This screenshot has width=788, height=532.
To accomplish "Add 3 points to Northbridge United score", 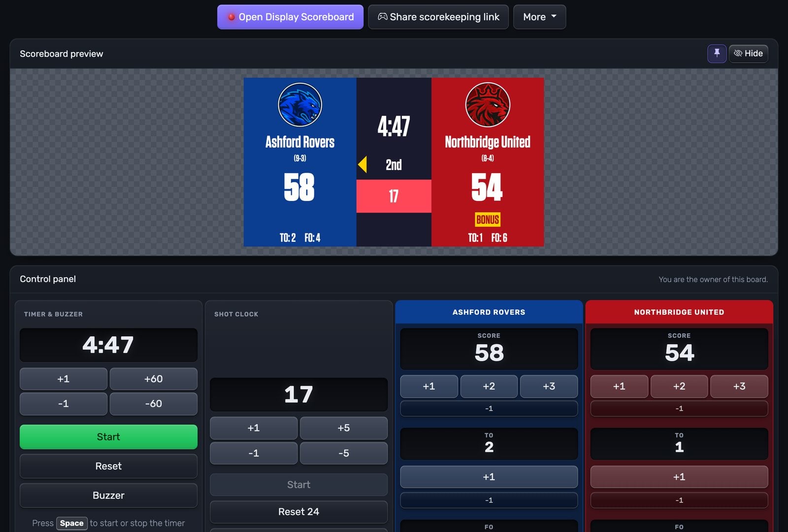I will pos(739,386).
